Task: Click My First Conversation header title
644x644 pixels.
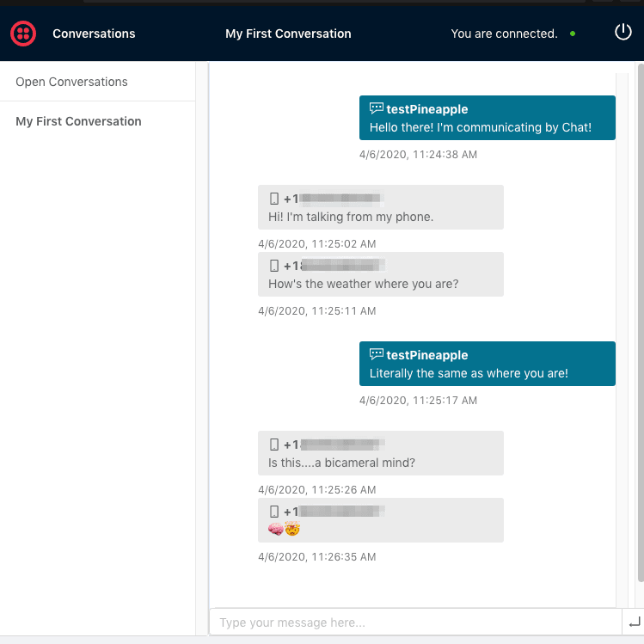Action: tap(288, 34)
